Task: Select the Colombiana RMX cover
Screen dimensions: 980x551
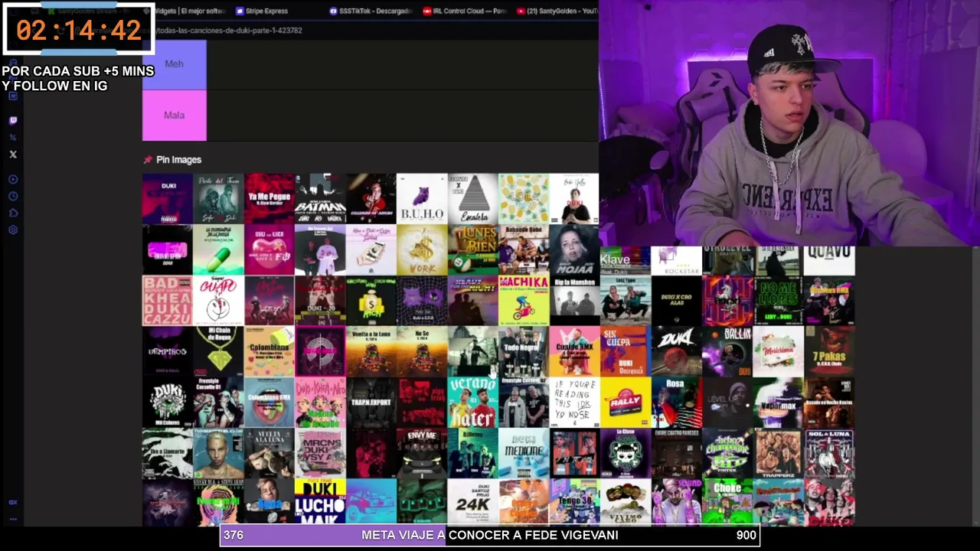Action: coord(269,403)
